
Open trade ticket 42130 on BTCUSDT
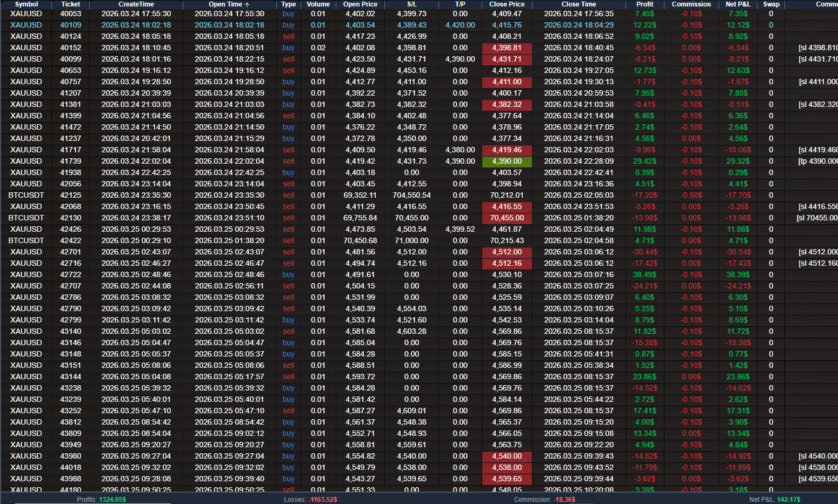419,218
